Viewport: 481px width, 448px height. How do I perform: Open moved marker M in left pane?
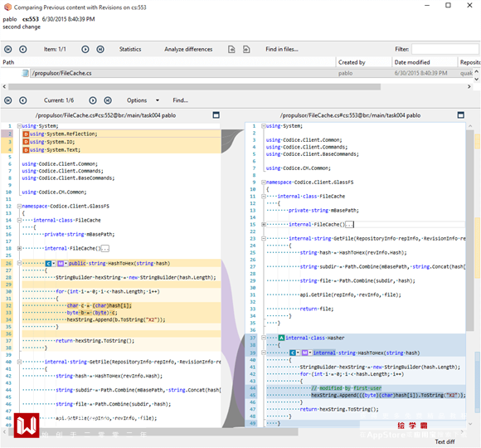(x=62, y=264)
